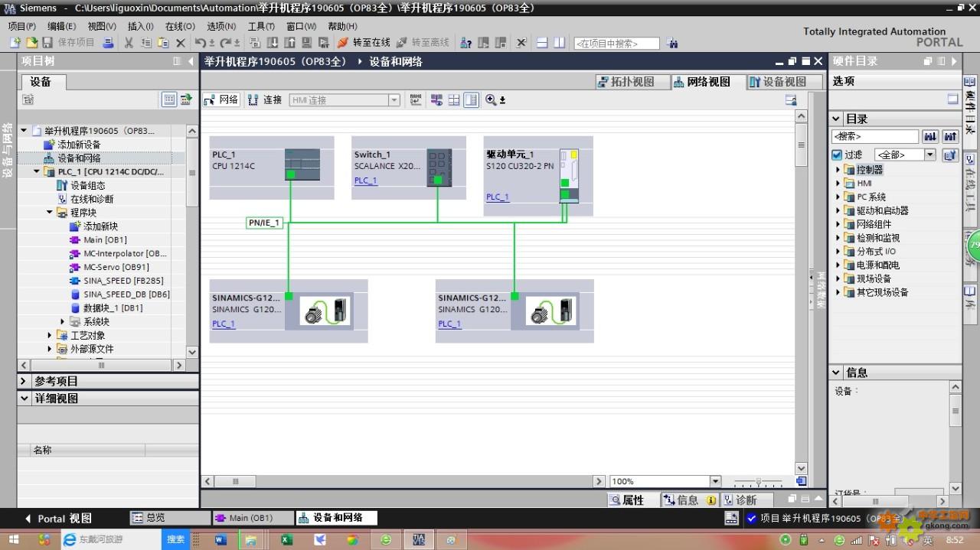This screenshot has width=980, height=550.
Task: Select the PN/IE_1 network label
Action: (264, 223)
